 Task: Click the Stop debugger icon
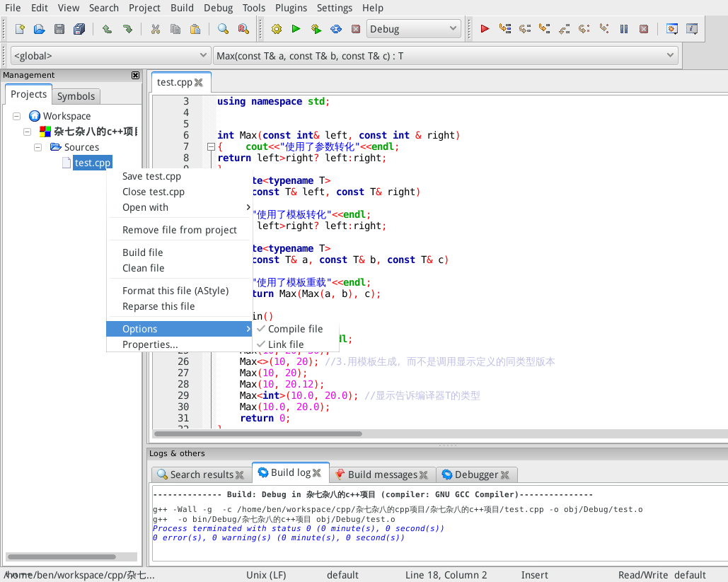click(x=644, y=29)
